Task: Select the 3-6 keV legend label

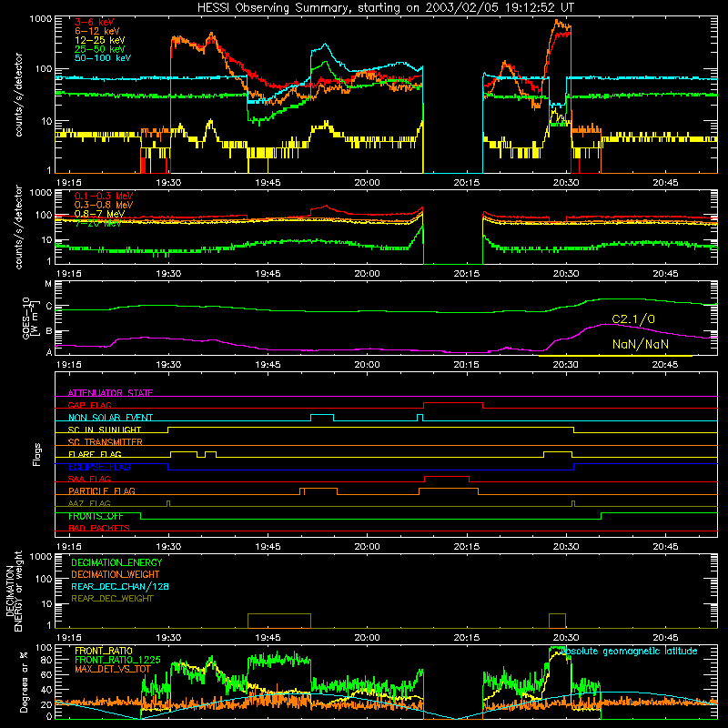Action: pos(95,22)
